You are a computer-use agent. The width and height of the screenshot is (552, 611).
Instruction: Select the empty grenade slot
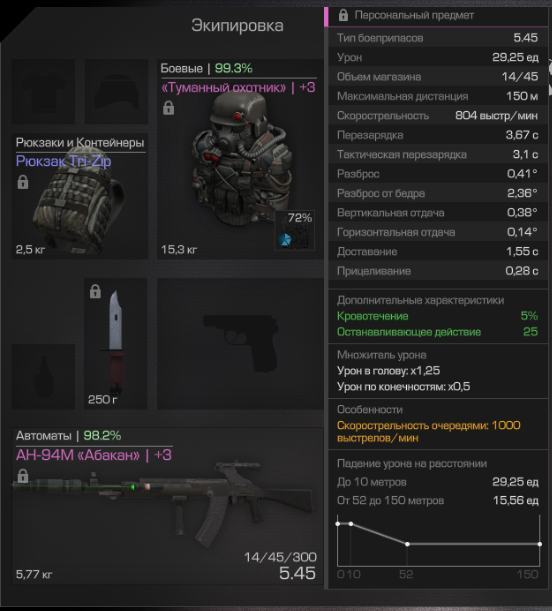coord(43,376)
